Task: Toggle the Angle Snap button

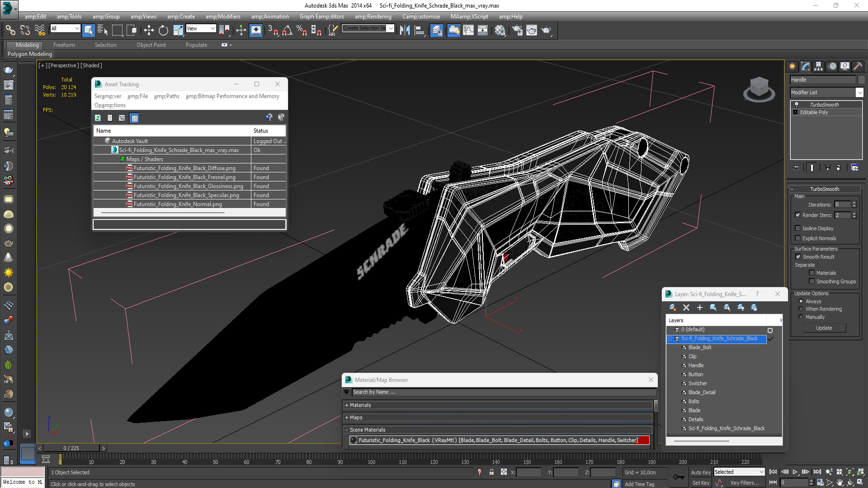Action: click(288, 30)
